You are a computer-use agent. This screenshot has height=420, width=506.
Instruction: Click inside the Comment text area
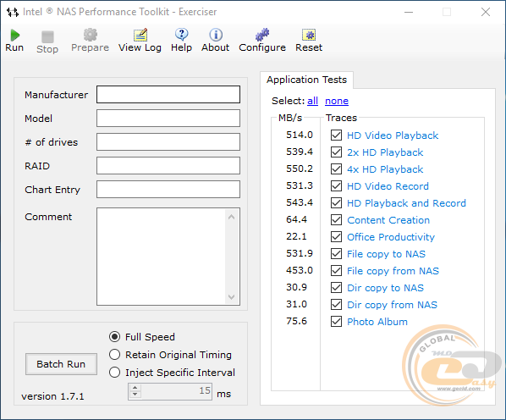[x=162, y=257]
